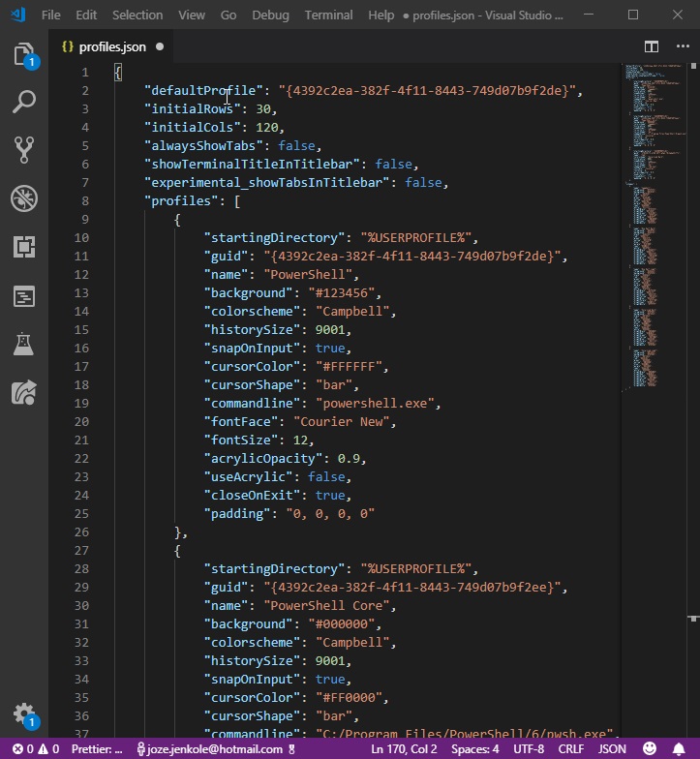Open the Terminal menu

(x=329, y=15)
